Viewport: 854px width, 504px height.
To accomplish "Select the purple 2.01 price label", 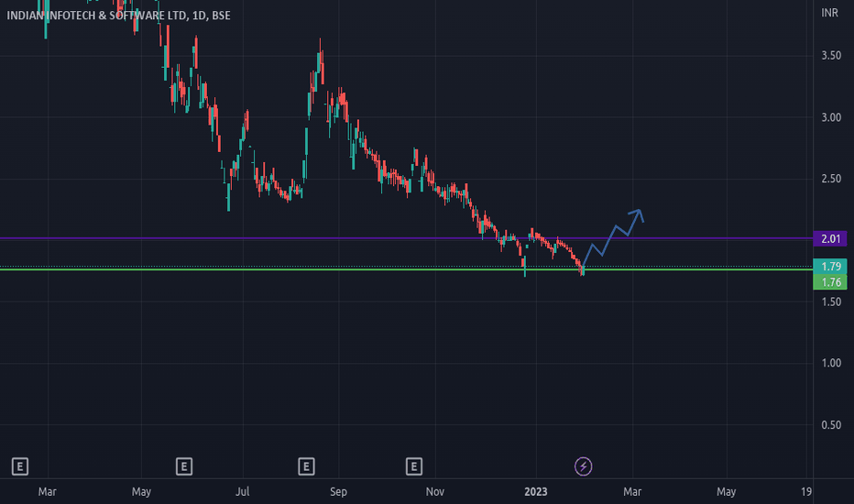I will coord(830,238).
